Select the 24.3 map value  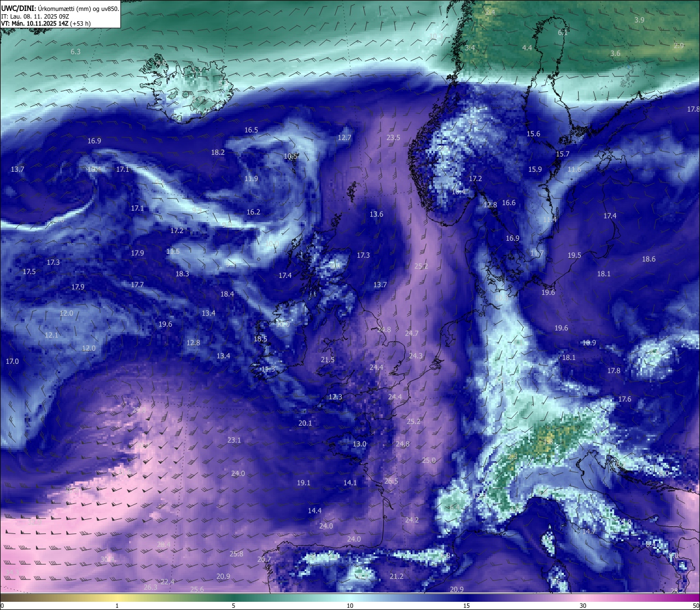coord(416,356)
